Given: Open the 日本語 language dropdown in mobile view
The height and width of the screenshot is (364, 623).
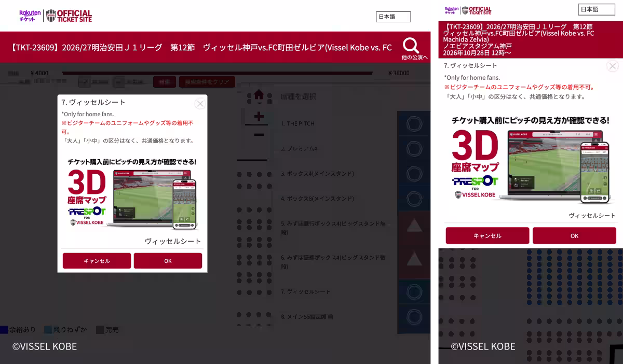Looking at the screenshot, I should (596, 9).
